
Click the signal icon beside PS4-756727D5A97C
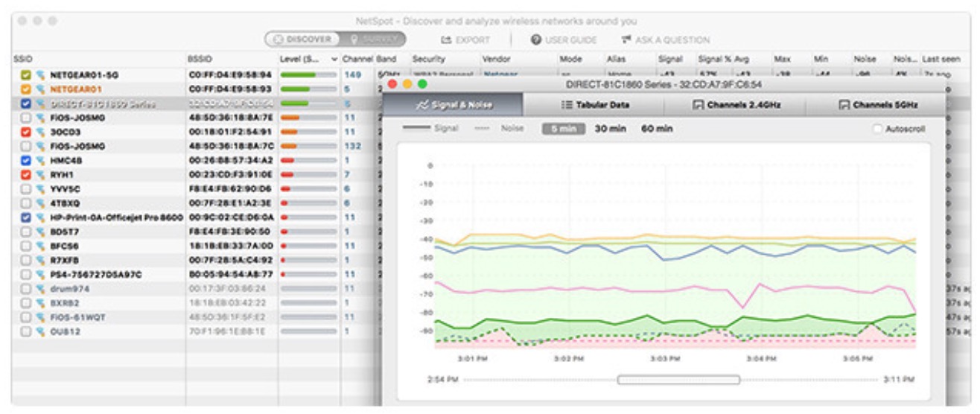point(39,275)
